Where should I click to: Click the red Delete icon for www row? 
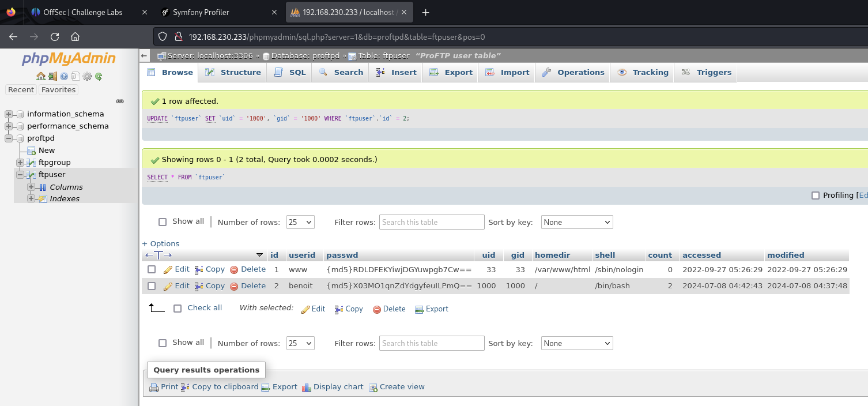click(234, 269)
